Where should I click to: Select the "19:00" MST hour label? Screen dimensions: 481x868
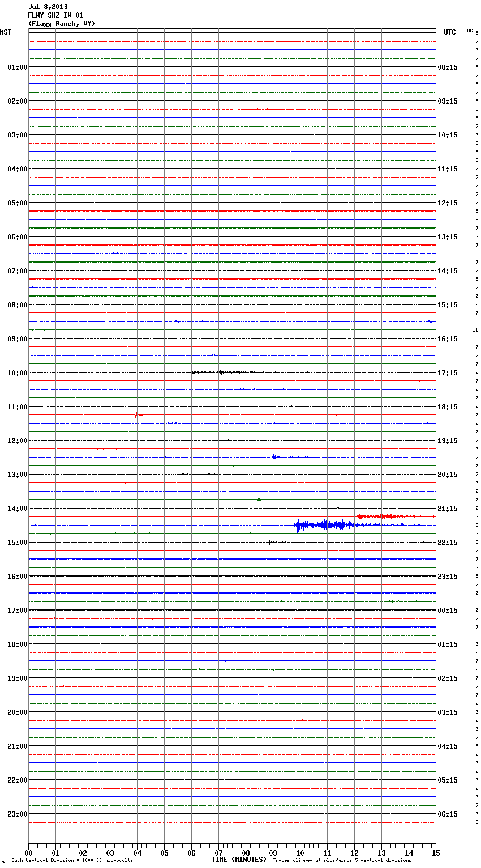(18, 678)
